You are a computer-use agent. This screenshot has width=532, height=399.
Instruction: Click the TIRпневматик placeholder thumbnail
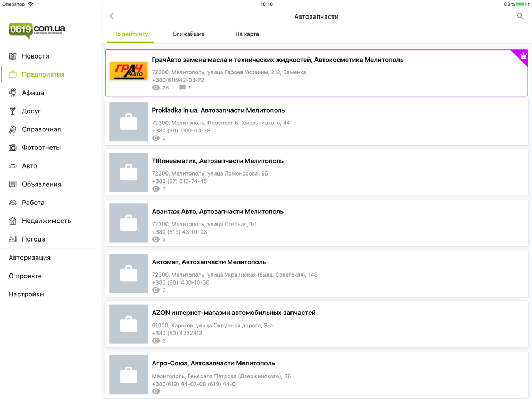tap(129, 172)
